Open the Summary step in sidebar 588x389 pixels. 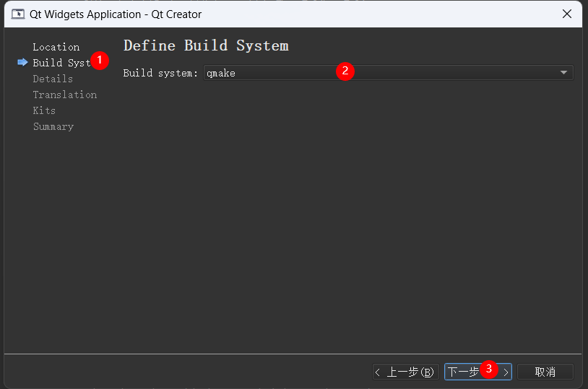coord(53,126)
